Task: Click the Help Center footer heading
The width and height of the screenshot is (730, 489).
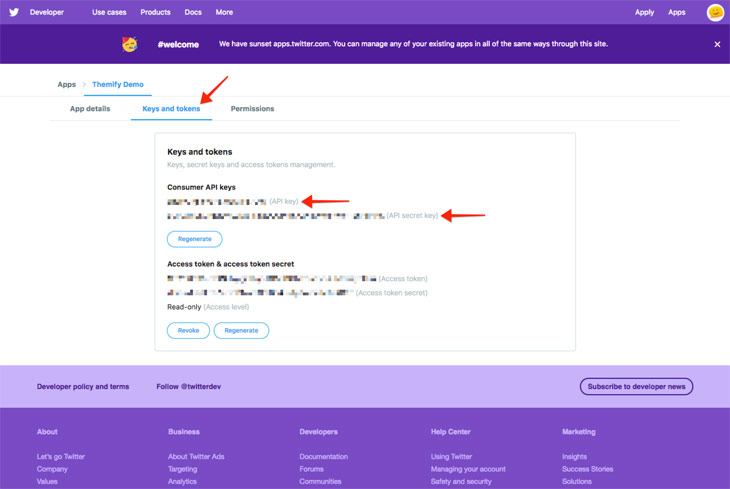Action: [451, 432]
